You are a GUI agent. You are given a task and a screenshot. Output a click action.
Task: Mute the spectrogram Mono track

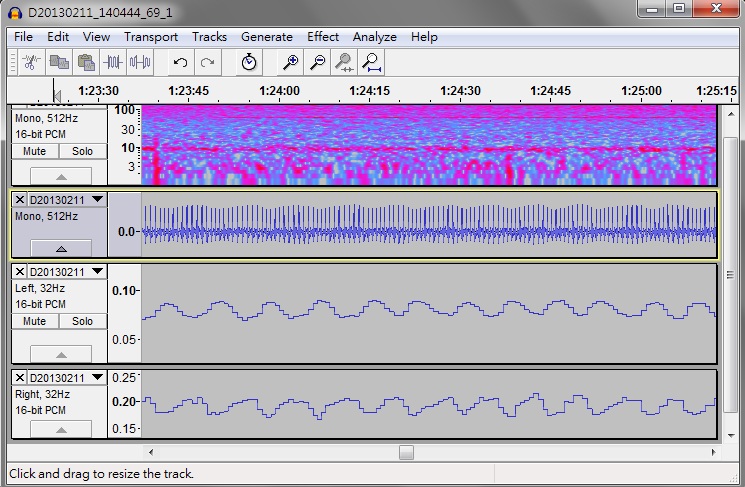click(x=35, y=151)
